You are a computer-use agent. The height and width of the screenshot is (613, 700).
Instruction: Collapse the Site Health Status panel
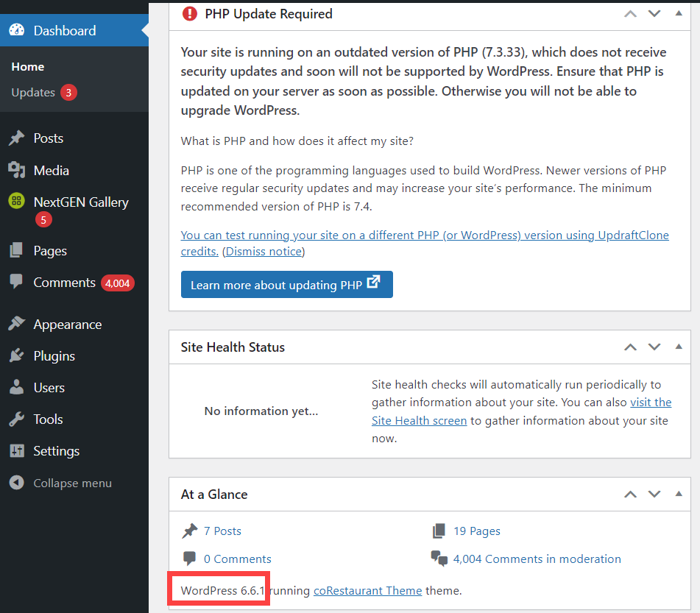click(x=679, y=347)
